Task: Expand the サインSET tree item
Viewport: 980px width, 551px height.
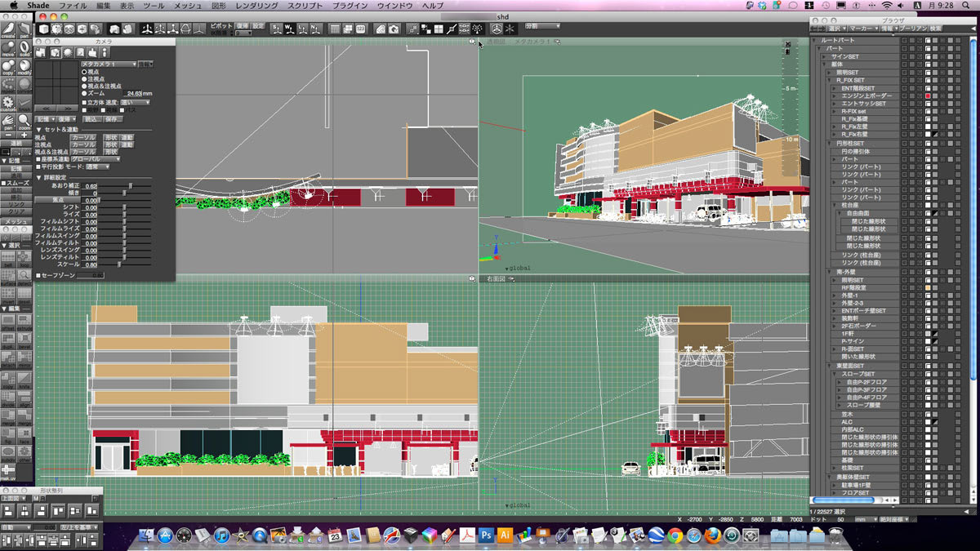Action: [x=824, y=56]
